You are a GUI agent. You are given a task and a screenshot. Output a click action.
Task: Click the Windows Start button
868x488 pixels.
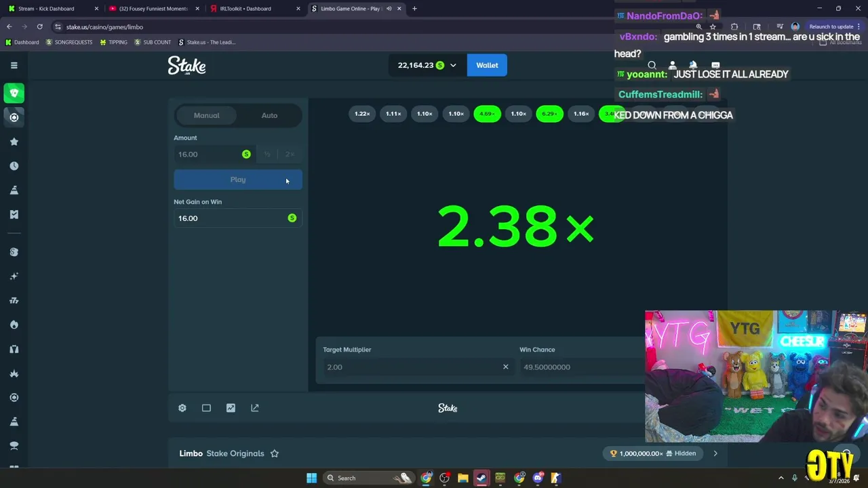point(311,478)
